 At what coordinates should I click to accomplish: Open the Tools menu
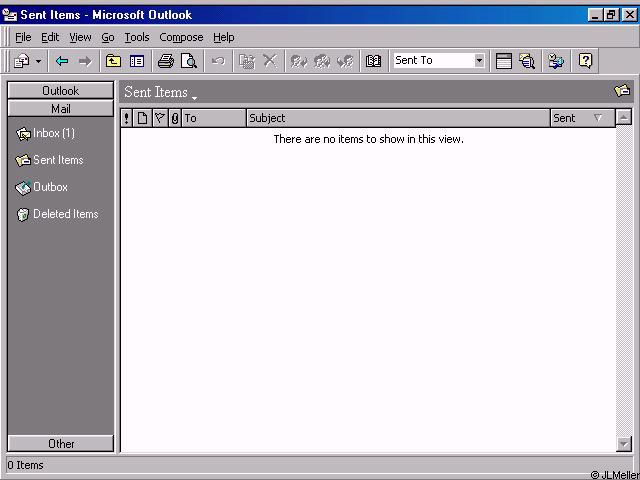[x=137, y=37]
